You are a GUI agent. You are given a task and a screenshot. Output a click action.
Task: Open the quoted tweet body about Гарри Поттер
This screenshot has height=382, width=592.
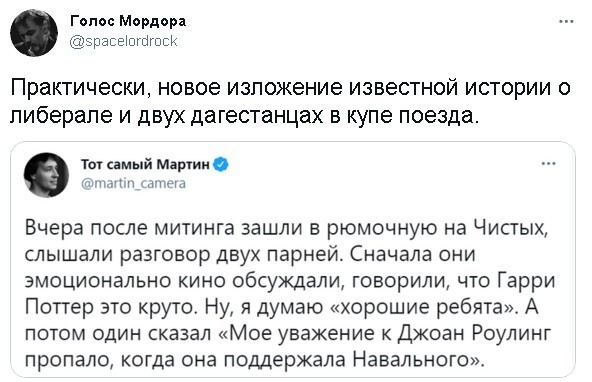(290, 293)
